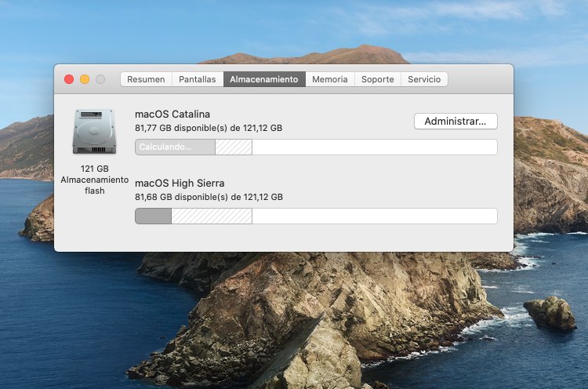588x389 pixels.
Task: Click free white space in Catalina storage bar
Action: pyautogui.click(x=374, y=147)
